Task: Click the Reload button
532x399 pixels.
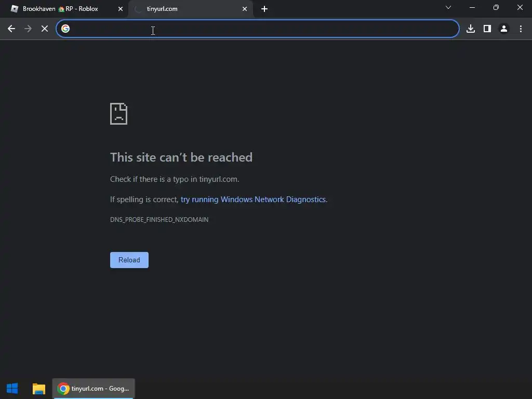Action: point(129,260)
